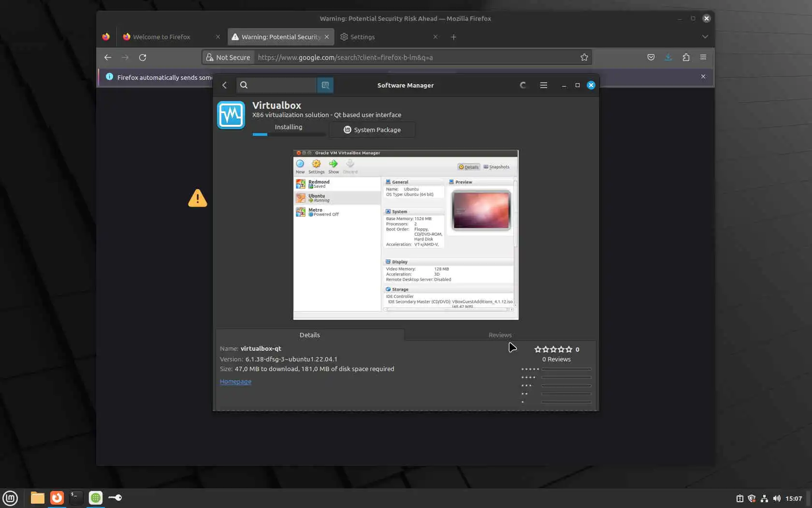Go back in Software Manager
The width and height of the screenshot is (812, 508).
tap(224, 85)
